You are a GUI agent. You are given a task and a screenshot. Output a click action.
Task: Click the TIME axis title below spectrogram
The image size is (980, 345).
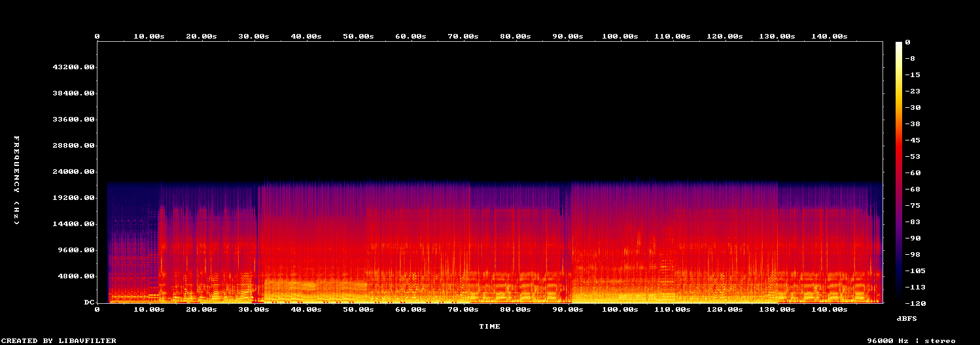tap(489, 326)
